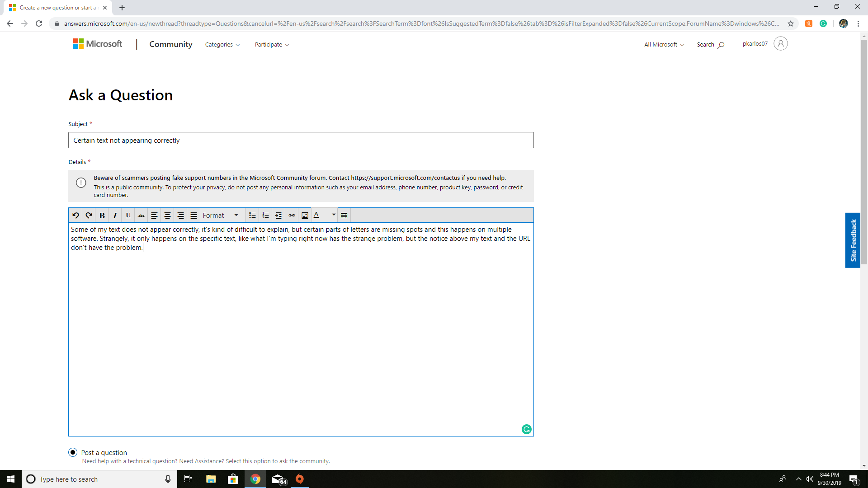Insert a numbered list
This screenshot has width=868, height=488.
(x=265, y=216)
